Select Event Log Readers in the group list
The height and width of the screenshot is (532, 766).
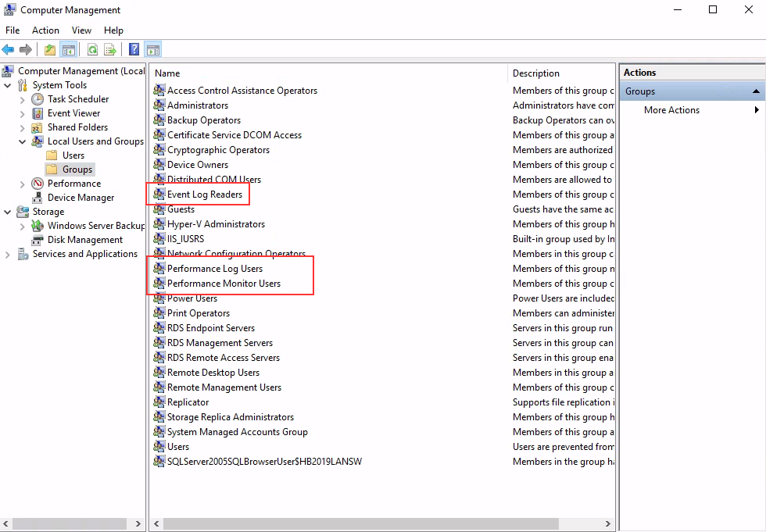point(205,195)
